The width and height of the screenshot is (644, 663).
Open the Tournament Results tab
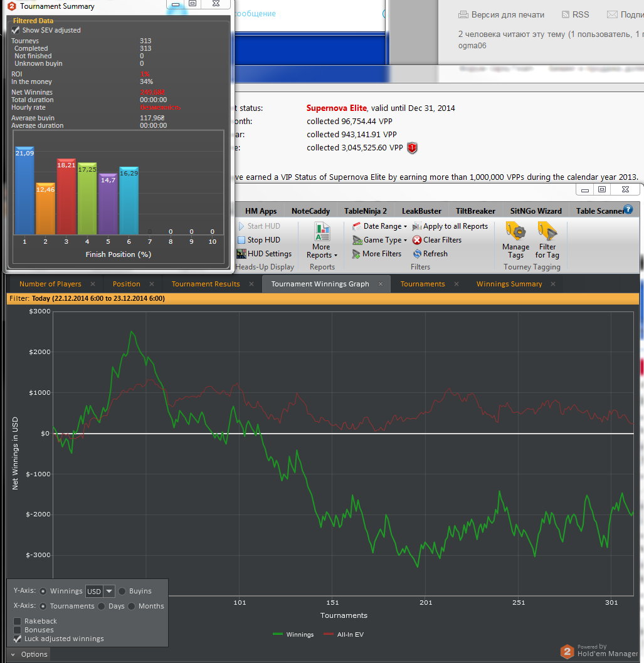coord(206,284)
